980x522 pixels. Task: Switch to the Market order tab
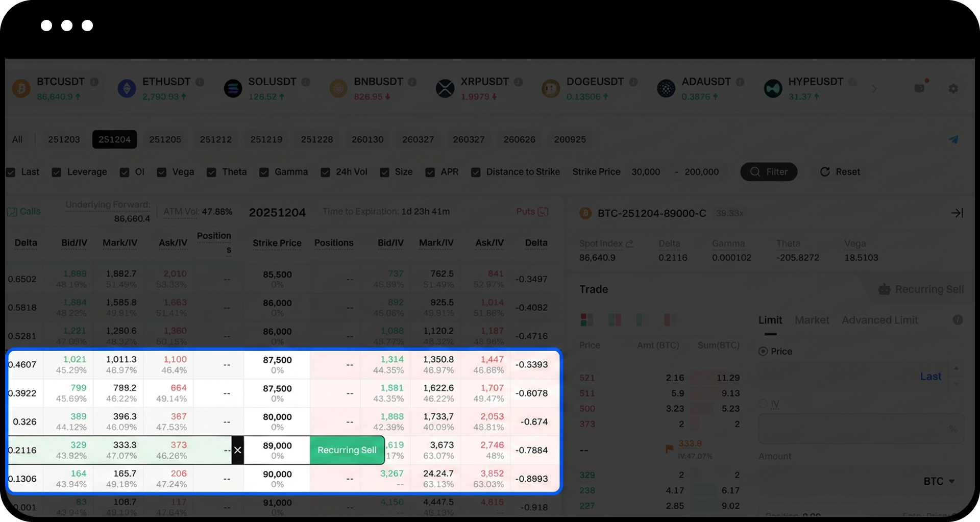pos(812,320)
